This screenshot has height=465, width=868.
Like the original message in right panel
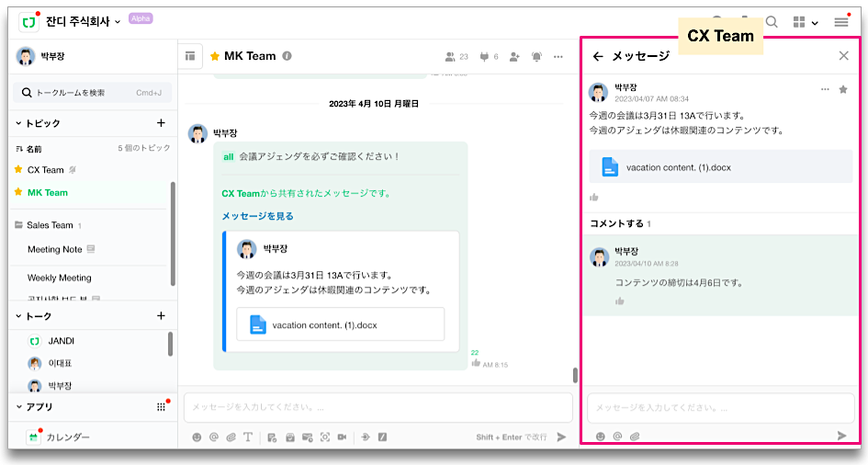pyautogui.click(x=594, y=197)
